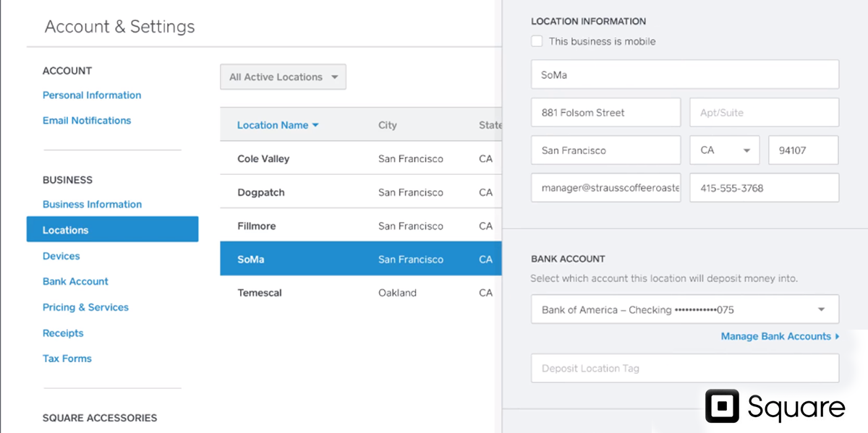Expand the CA state dropdown
Image resolution: width=868 pixels, height=433 pixels.
click(x=724, y=150)
